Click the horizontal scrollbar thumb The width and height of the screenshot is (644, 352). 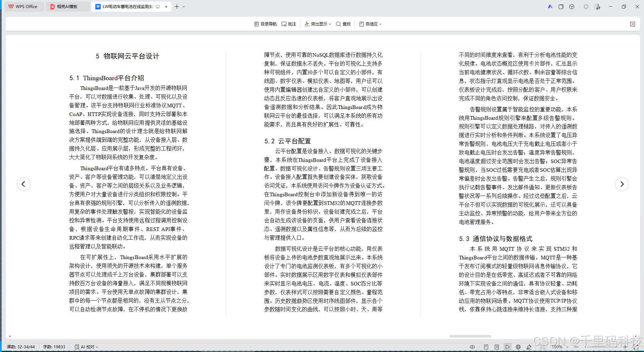click(x=470, y=336)
